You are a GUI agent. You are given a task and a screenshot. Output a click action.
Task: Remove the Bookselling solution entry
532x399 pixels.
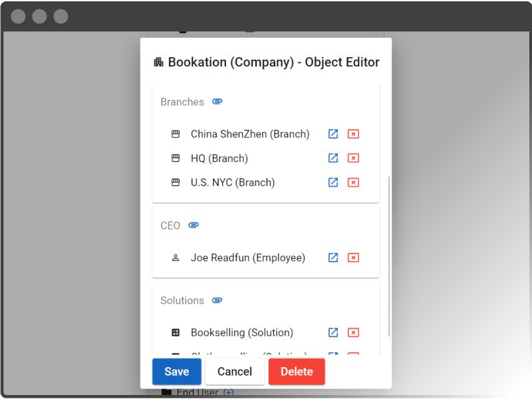(353, 332)
